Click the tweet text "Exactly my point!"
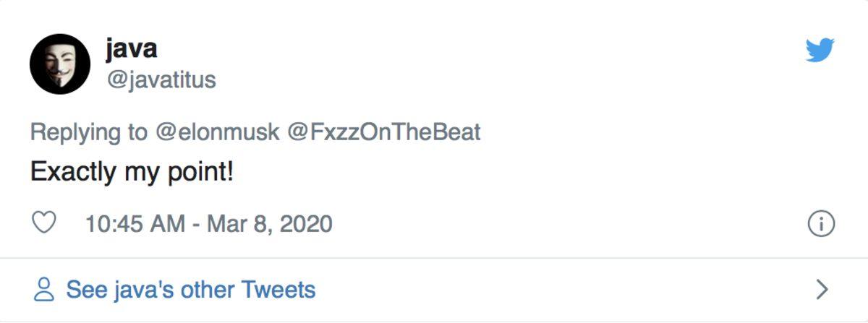 (x=132, y=173)
